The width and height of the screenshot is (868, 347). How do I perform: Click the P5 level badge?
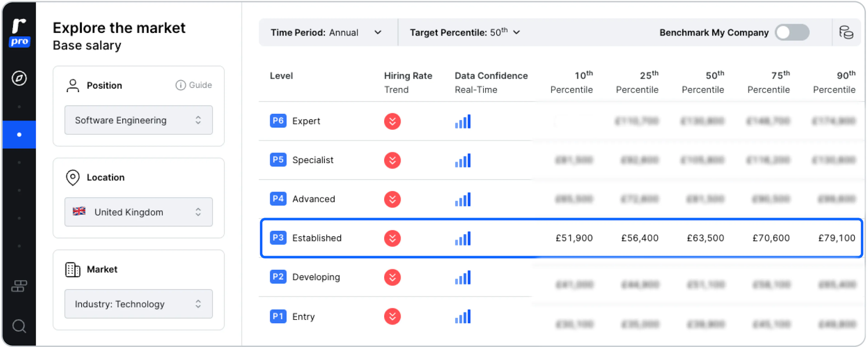(x=278, y=160)
